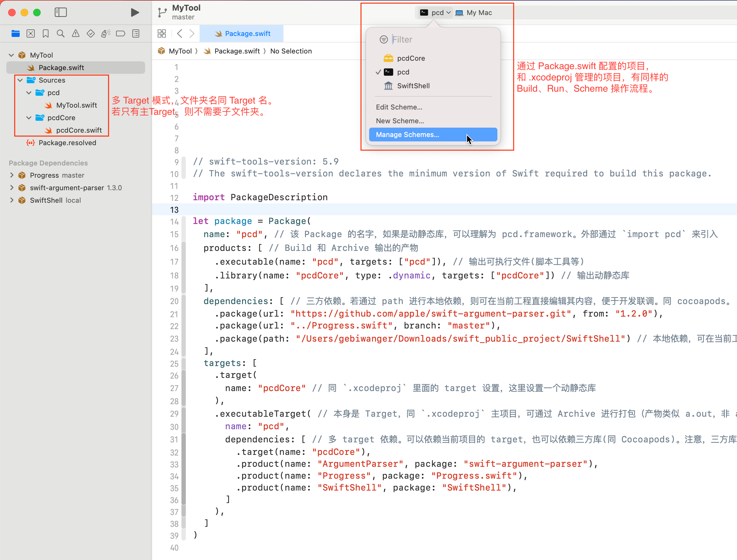737x560 pixels.
Task: Click Package.swift in the jump bar
Action: pyautogui.click(x=237, y=51)
